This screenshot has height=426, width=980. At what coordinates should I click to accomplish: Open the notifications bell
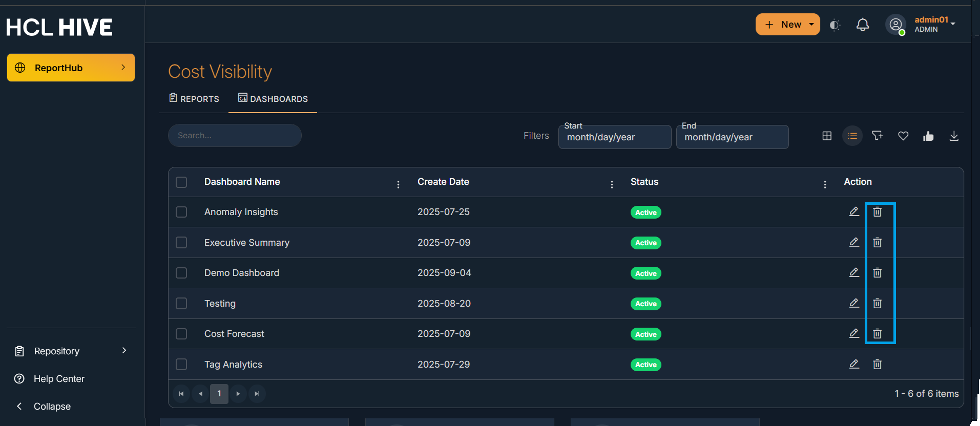pos(863,25)
